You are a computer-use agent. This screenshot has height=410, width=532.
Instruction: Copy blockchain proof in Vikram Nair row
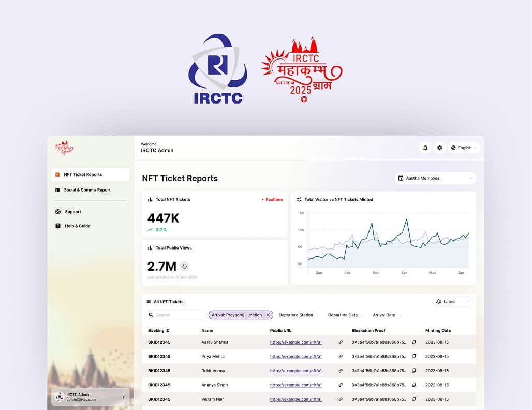coord(414,399)
